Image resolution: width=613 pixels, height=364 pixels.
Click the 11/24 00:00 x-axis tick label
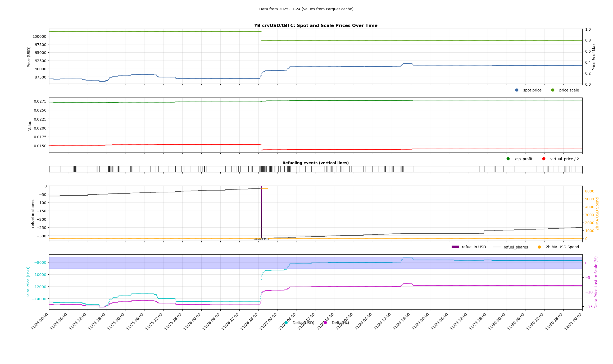click(40, 322)
